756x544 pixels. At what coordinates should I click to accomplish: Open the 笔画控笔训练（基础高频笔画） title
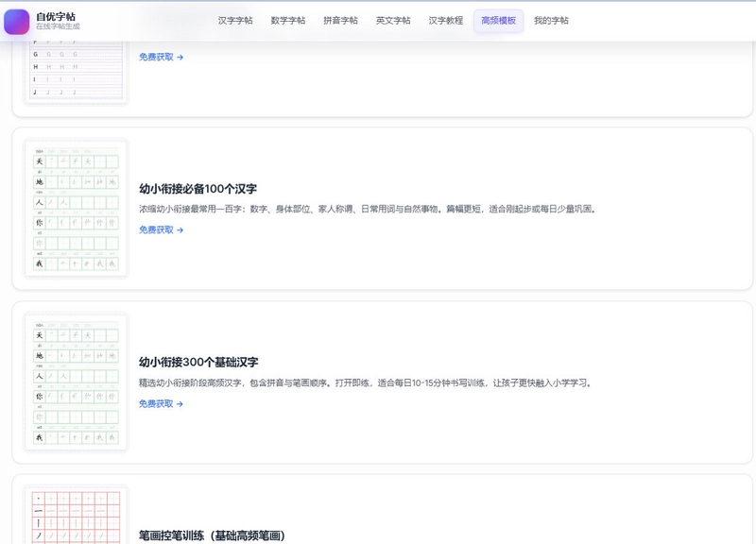click(x=212, y=535)
